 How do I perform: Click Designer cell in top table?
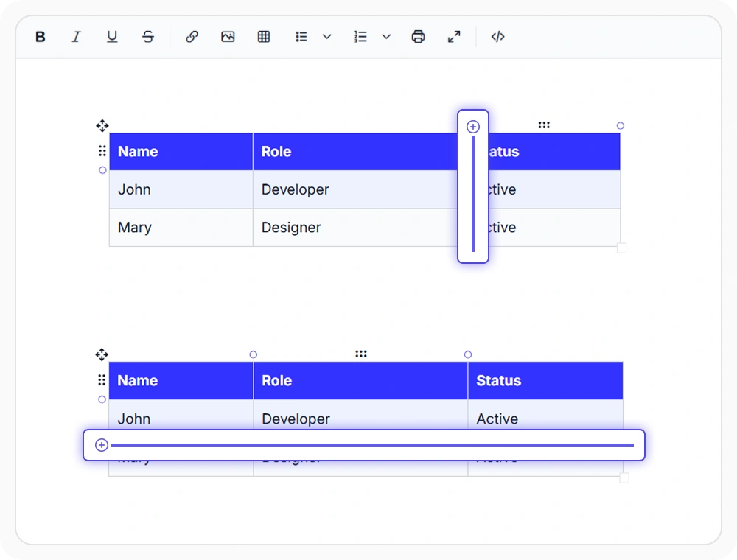pyautogui.click(x=355, y=228)
